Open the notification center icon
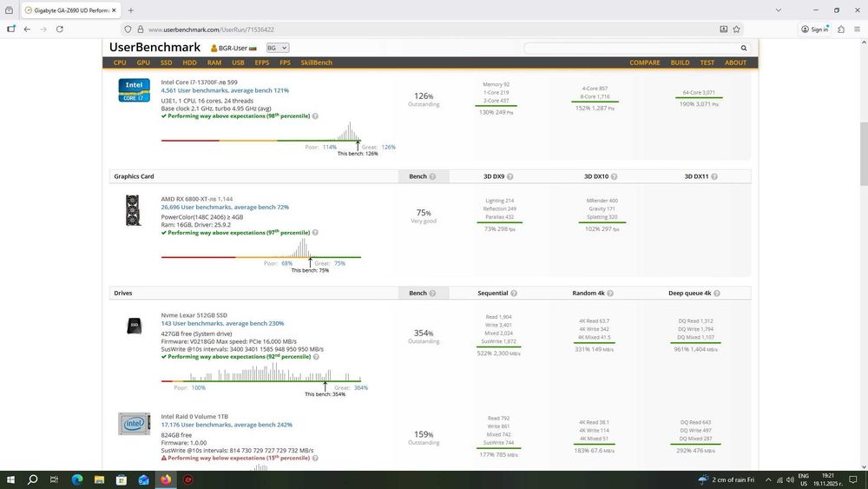 coord(853,479)
